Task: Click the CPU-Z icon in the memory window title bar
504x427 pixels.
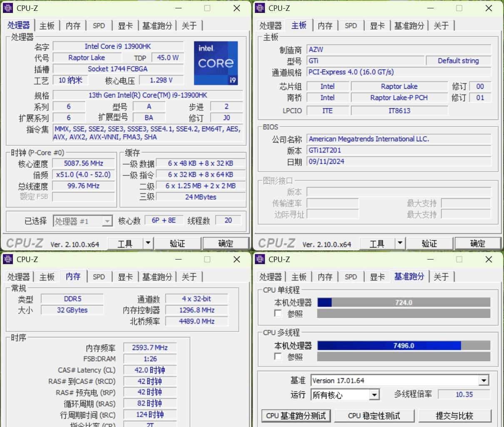Action: coord(8,259)
